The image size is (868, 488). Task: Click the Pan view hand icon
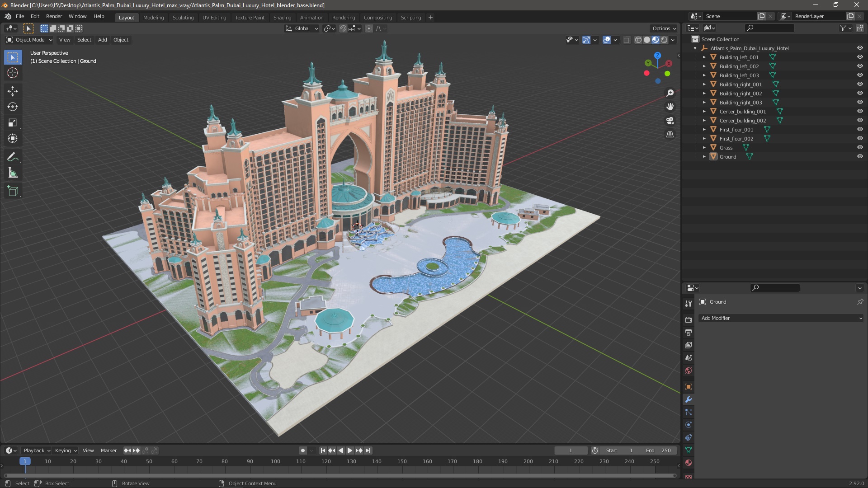670,107
